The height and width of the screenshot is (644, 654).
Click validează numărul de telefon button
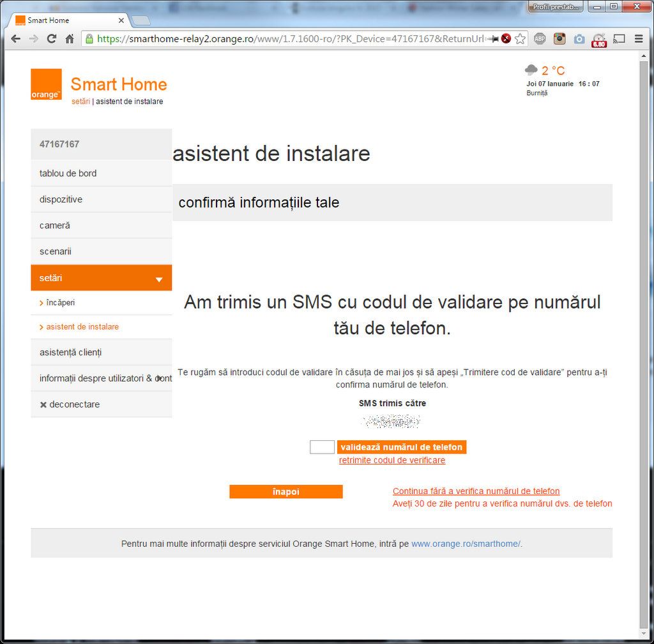[402, 447]
